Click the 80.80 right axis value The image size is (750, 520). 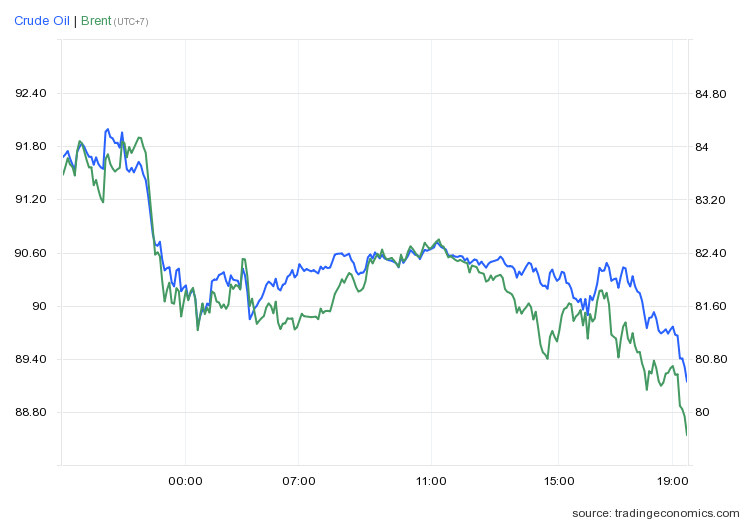pos(710,359)
